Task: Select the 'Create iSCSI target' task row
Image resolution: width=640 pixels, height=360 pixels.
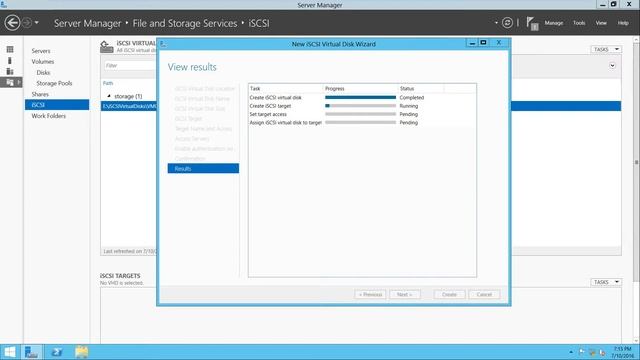Action: (362, 106)
